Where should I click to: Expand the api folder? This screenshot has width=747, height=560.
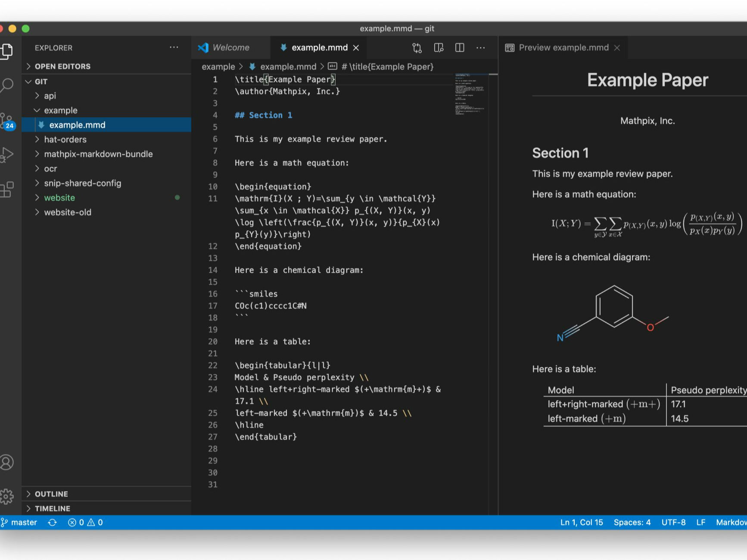(x=106, y=96)
